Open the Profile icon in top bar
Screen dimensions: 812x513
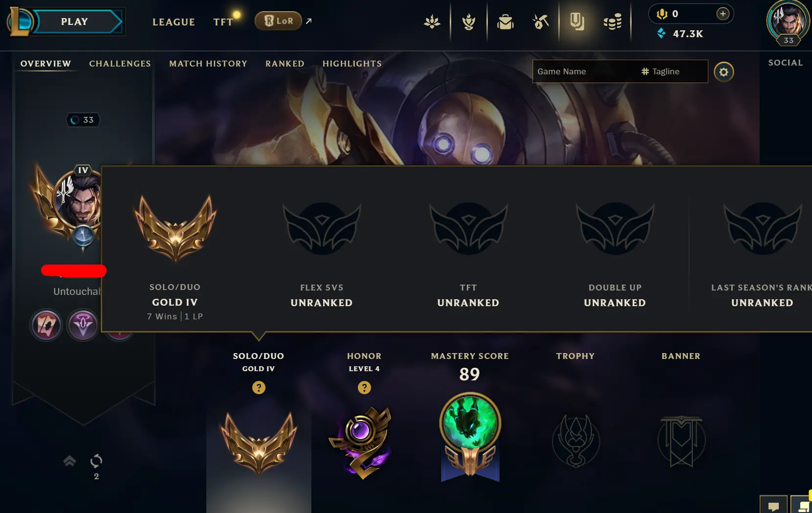tap(577, 22)
